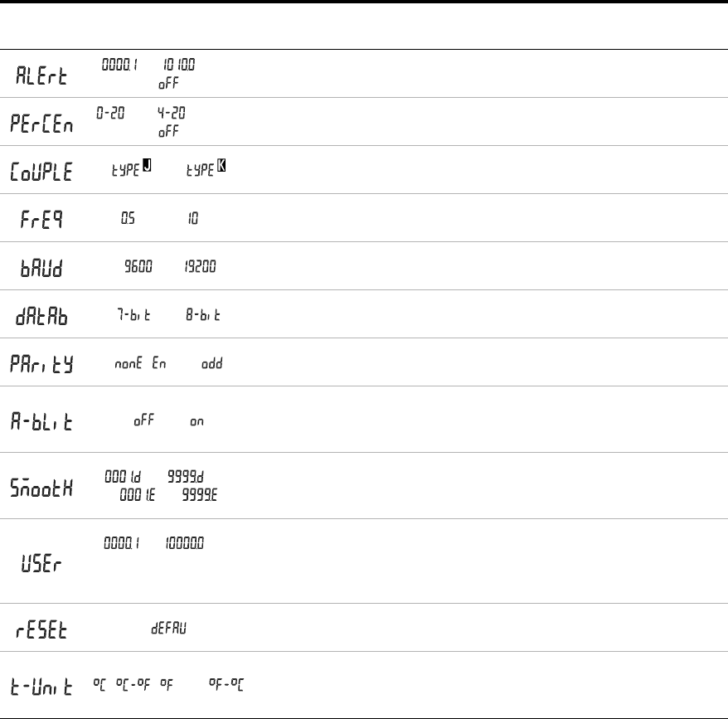728x719 pixels.
Task: Select the FrEq parameter label
Action: tap(41, 220)
